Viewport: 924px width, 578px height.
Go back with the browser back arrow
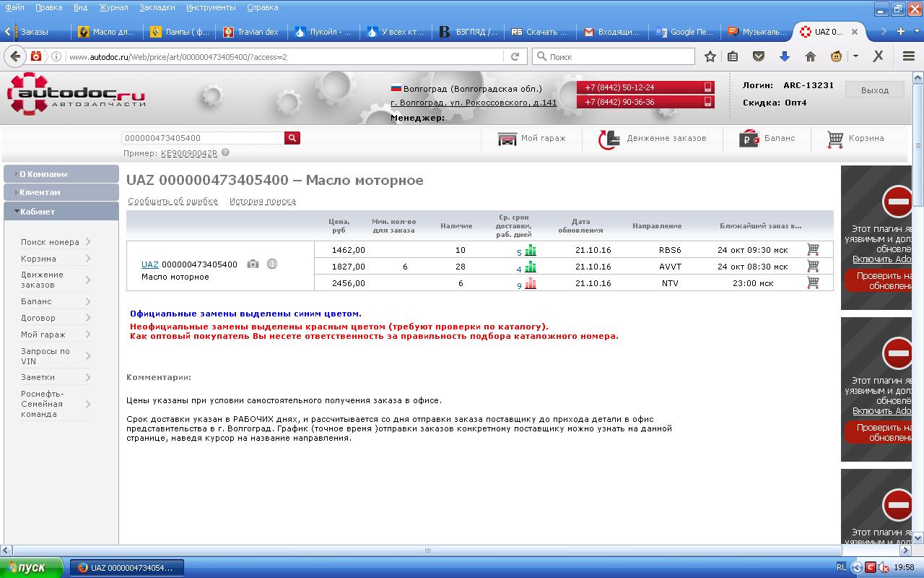[x=14, y=56]
